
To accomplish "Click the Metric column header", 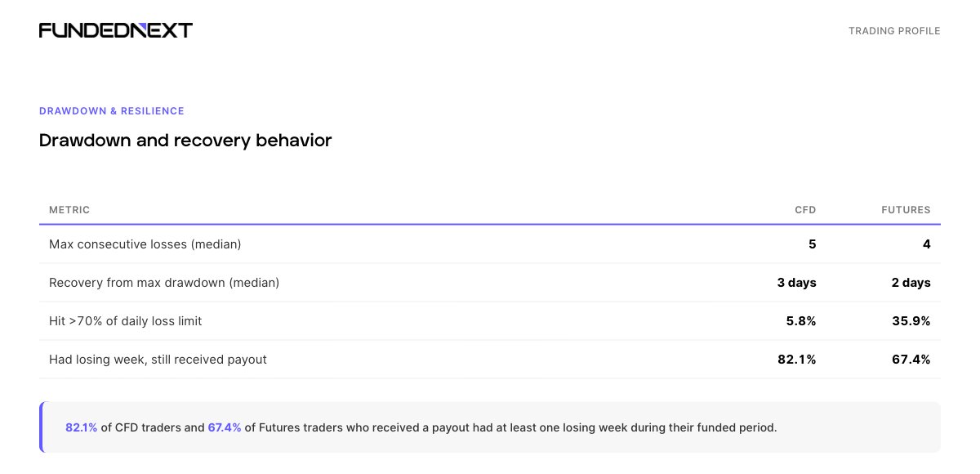I will tap(69, 210).
